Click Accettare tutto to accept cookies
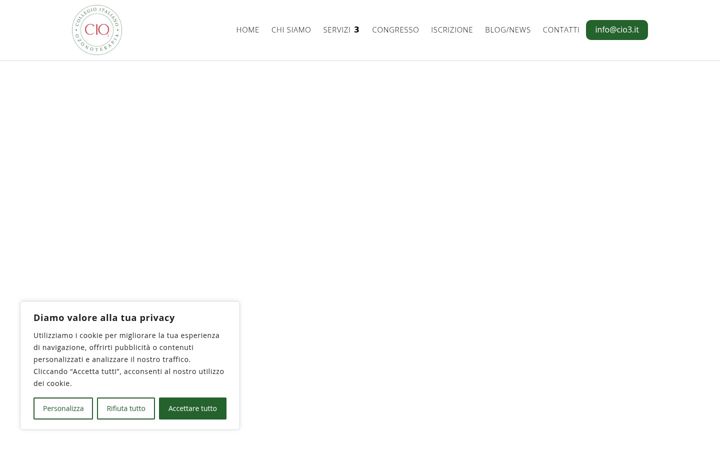Image resolution: width=720 pixels, height=450 pixels. (x=192, y=408)
